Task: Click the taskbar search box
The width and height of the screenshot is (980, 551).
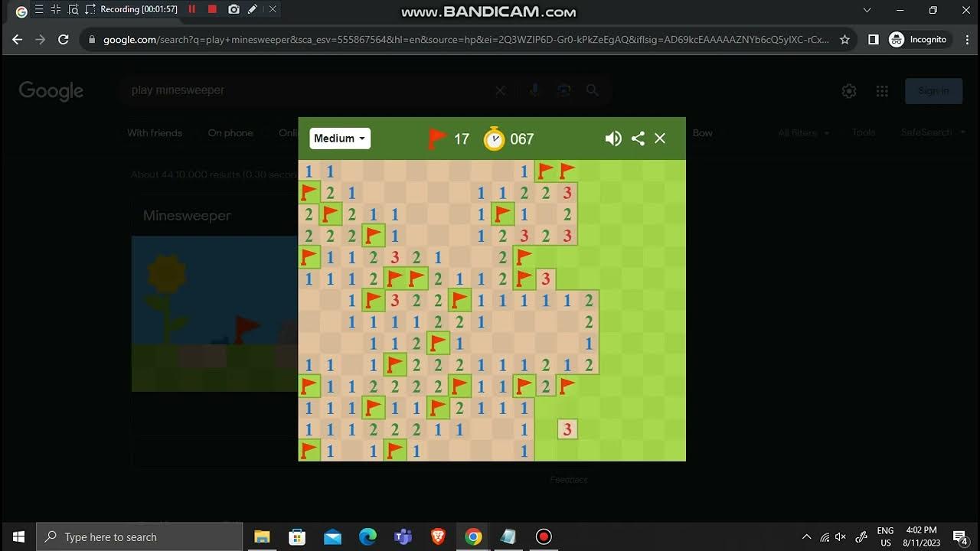Action: coord(140,536)
